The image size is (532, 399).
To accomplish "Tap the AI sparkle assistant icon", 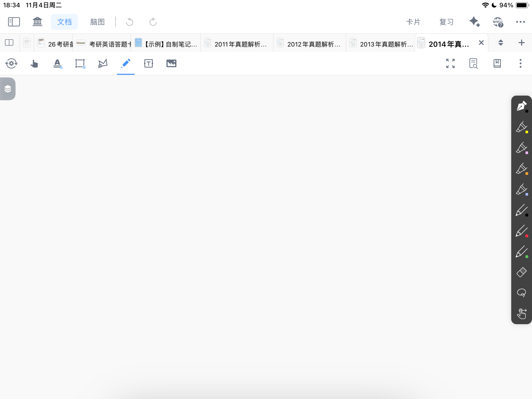I will point(475,22).
